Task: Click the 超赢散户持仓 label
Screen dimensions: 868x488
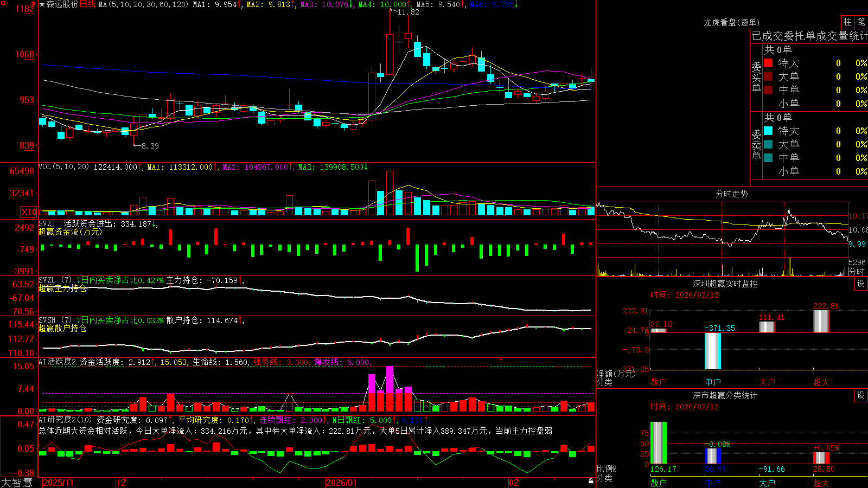Action: coord(62,328)
